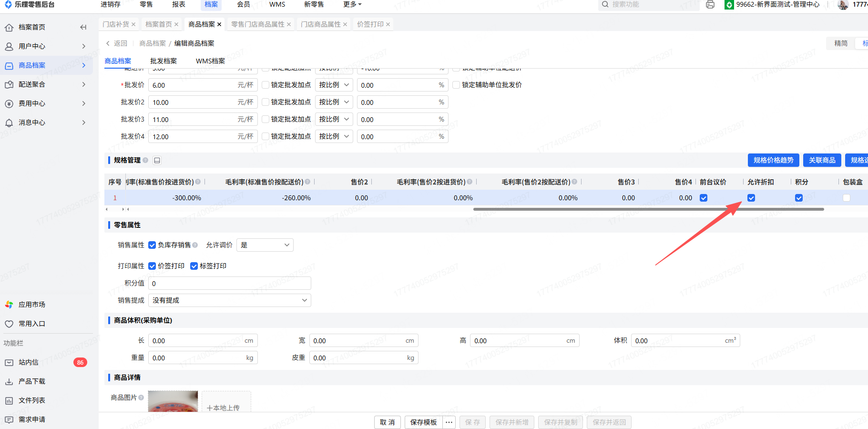Click the 批发价 price input field
Image resolution: width=868 pixels, height=429 pixels.
click(x=203, y=85)
